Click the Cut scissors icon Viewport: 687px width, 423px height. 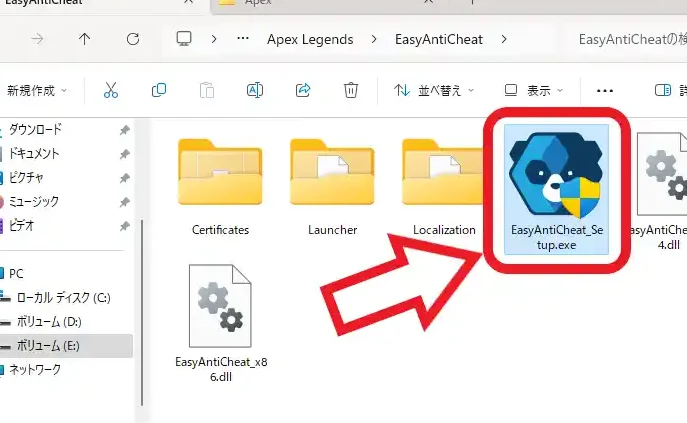point(111,90)
